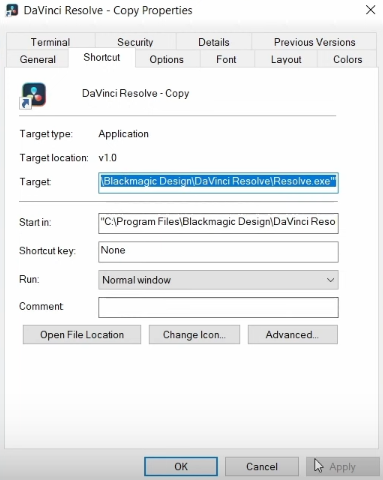This screenshot has width=383, height=480.
Task: Click the Cancel button
Action: [262, 466]
